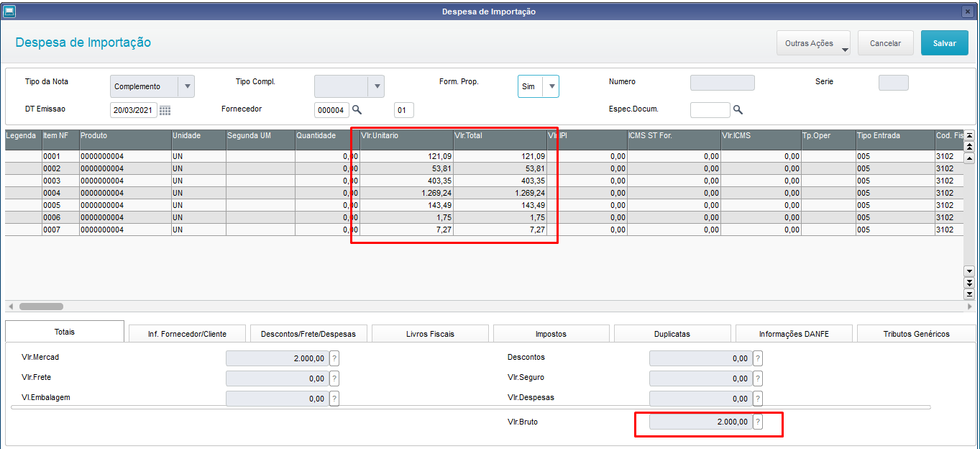Click into the Serie field
Screen dimensions: 980x449
click(894, 83)
